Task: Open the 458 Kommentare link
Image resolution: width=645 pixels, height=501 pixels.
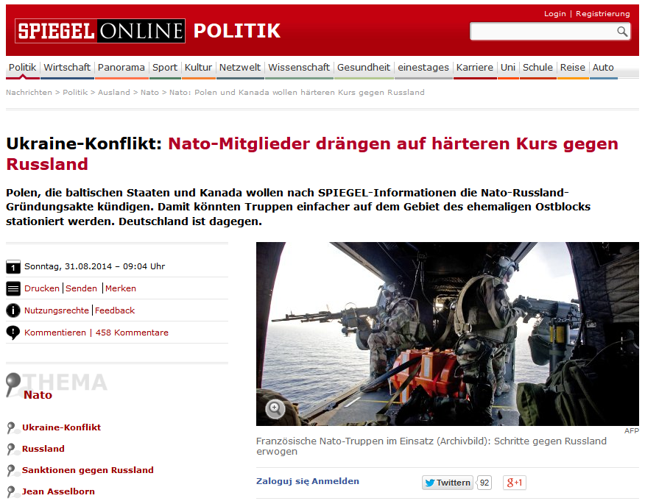Action: click(x=132, y=333)
